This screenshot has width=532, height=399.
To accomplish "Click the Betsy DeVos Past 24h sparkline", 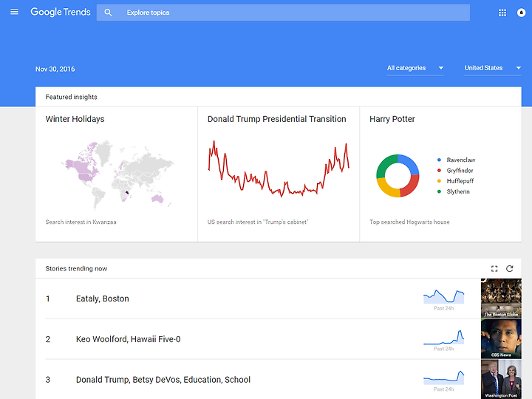I will click(444, 378).
